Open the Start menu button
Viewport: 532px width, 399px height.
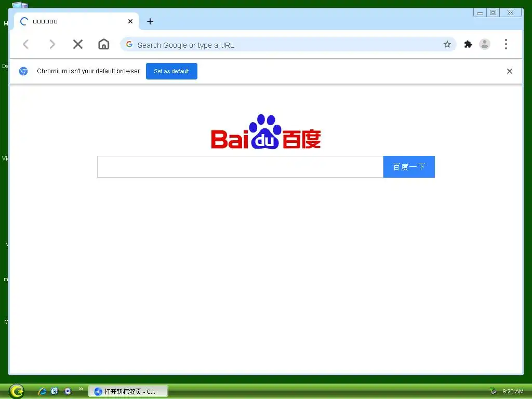(16, 391)
